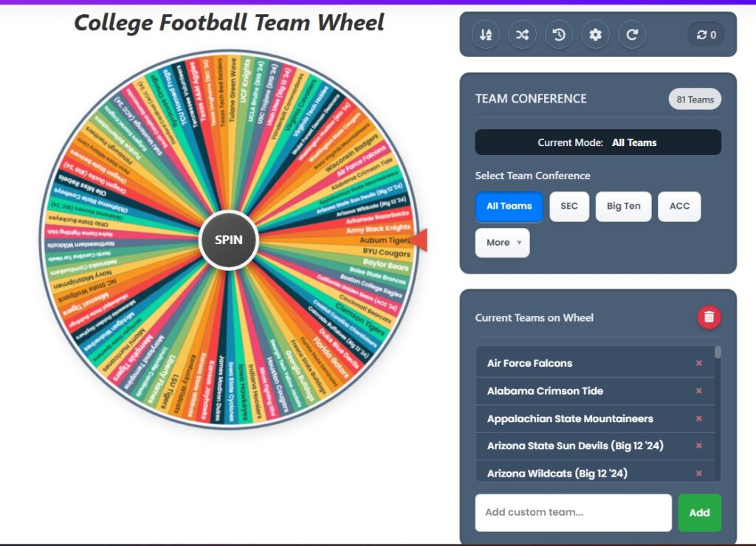The height and width of the screenshot is (546, 756).
Task: Remove Air Force Falcons with its x icon
Action: click(x=698, y=363)
